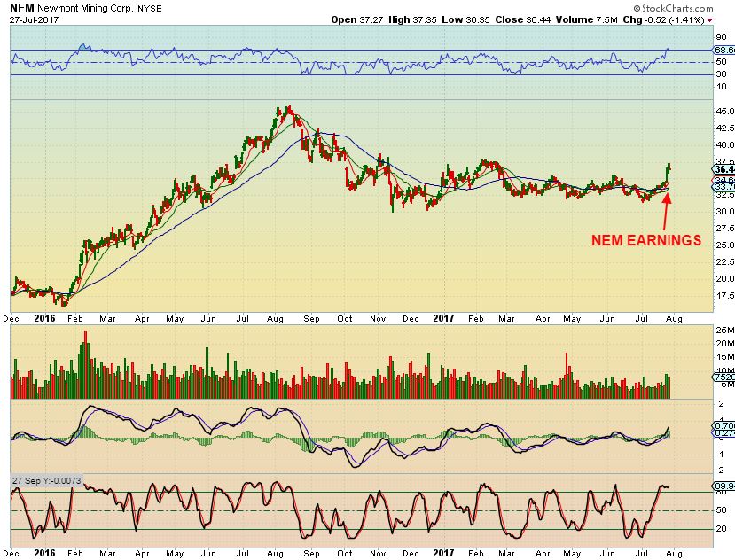Click the 0.27 MACD signal value tag

(x=723, y=434)
